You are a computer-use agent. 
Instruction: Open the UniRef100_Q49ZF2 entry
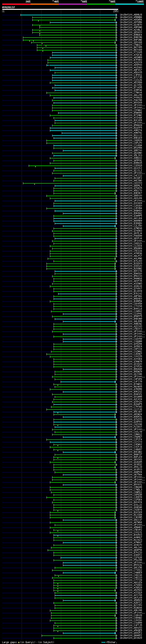point(131,633)
